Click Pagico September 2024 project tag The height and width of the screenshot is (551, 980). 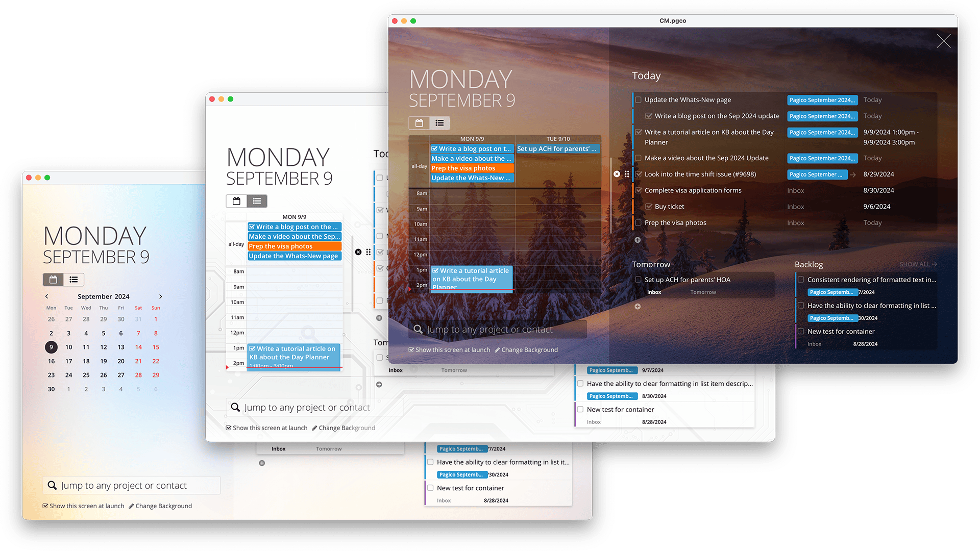pos(821,99)
